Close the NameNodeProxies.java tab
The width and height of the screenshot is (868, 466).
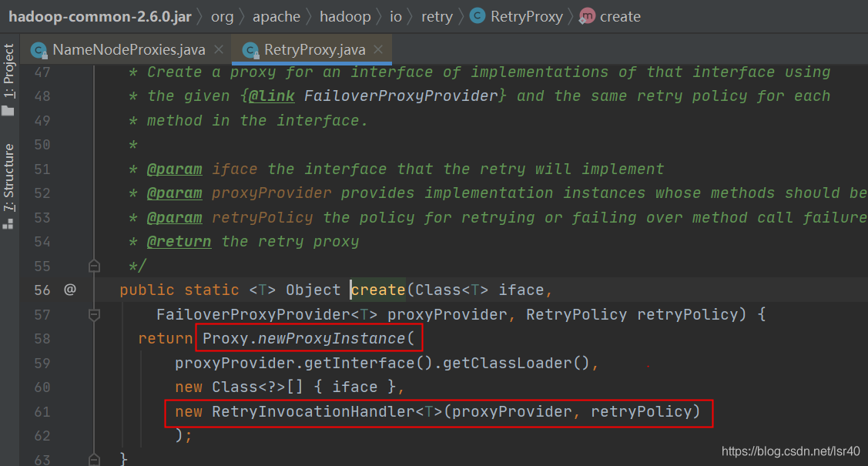[219, 49]
